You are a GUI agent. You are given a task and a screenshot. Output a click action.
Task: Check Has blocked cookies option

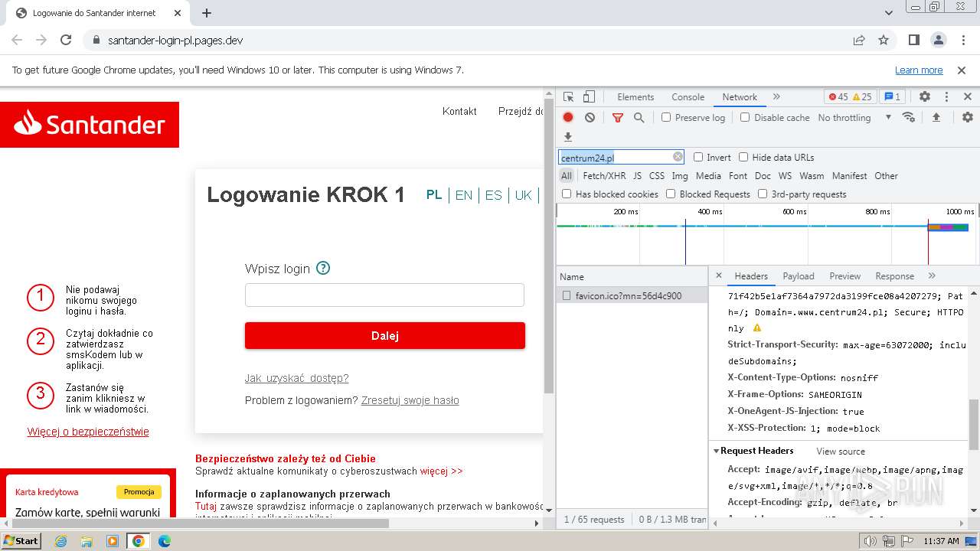coord(567,194)
